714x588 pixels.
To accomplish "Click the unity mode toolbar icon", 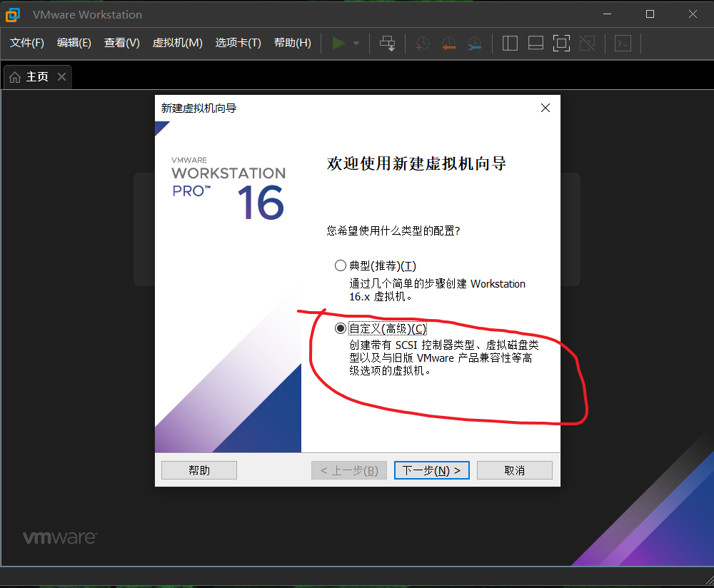I will coord(588,44).
